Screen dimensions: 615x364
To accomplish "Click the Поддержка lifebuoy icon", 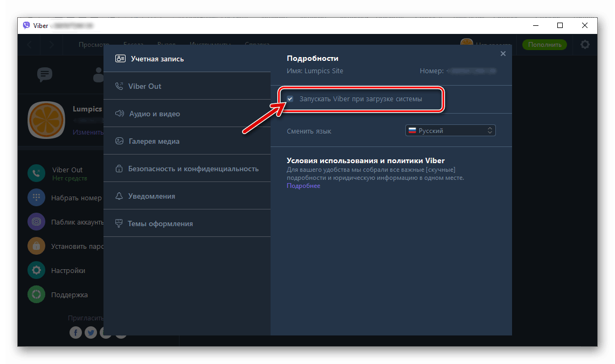I will coord(36,295).
